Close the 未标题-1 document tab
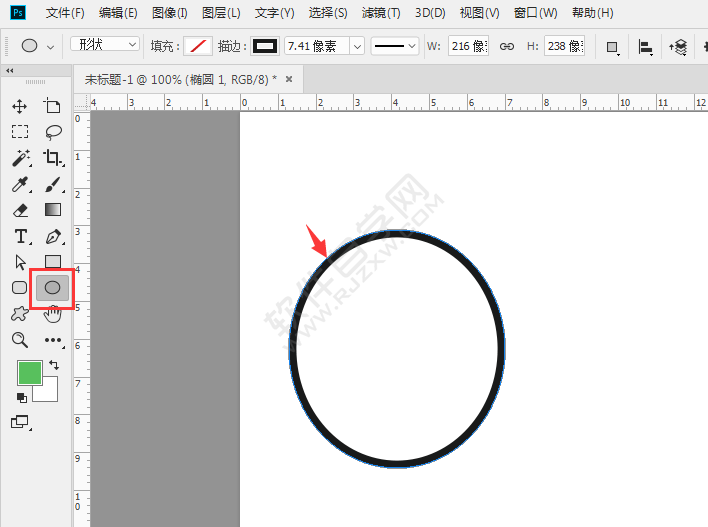708x527 pixels. 289,79
